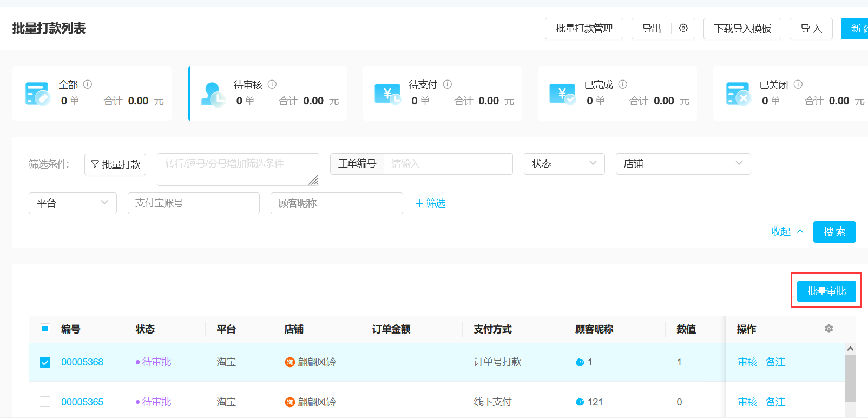Click Taobao shop icon in row 00005365
The image size is (868, 420).
click(290, 402)
